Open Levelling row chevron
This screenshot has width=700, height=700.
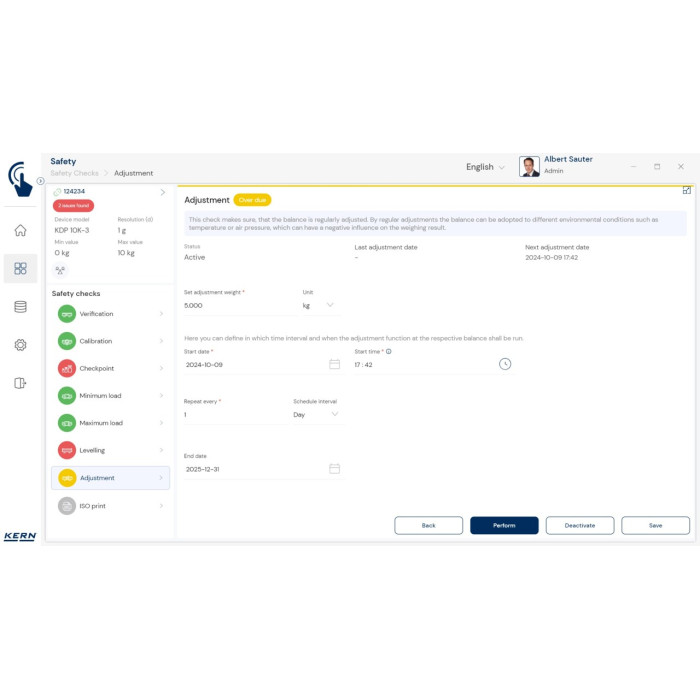point(161,450)
